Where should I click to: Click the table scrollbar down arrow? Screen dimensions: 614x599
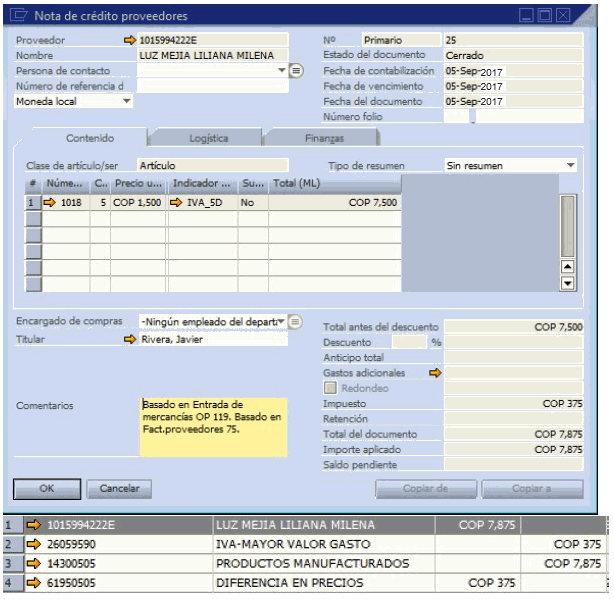pyautogui.click(x=568, y=284)
